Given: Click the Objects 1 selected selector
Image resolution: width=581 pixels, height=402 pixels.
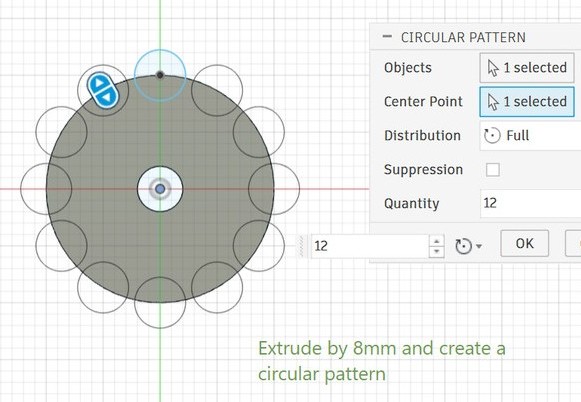Looking at the screenshot, I should tap(527, 67).
